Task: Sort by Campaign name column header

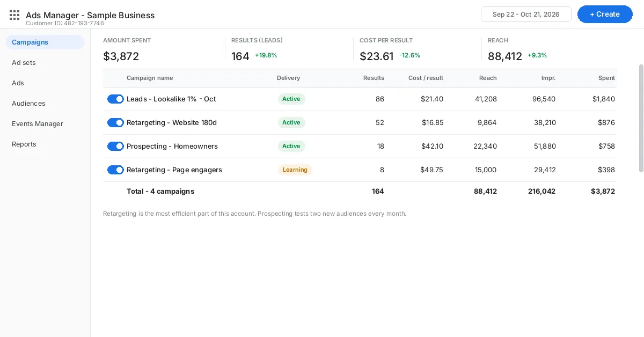Action: 150,78
